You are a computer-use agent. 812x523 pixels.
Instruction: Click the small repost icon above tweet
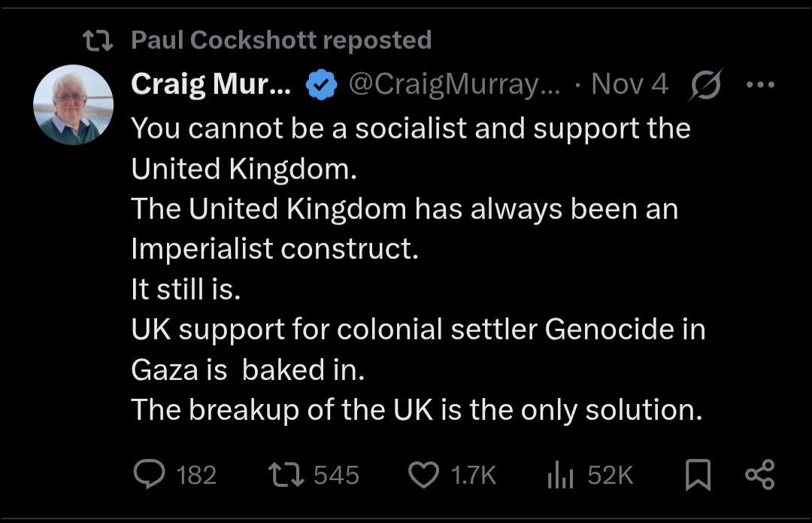pos(97,41)
